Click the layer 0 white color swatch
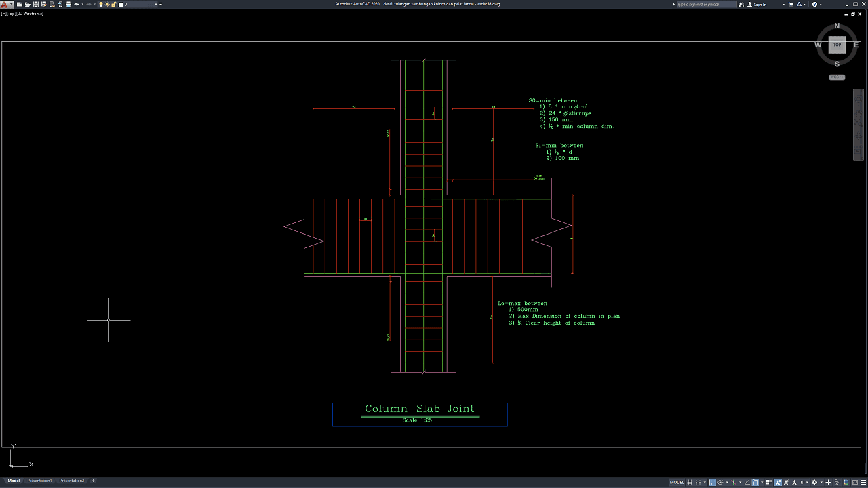The image size is (868, 488). pos(121,4)
